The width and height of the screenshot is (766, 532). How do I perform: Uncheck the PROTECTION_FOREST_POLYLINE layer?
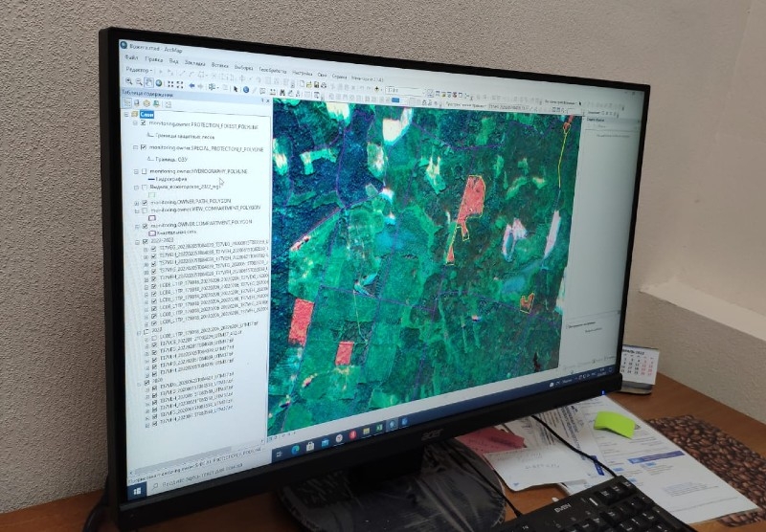pos(144,123)
